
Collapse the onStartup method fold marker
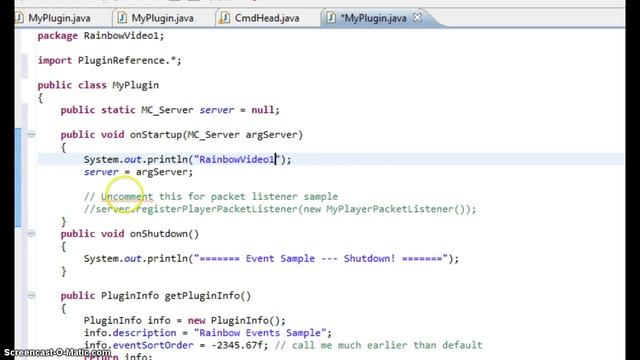tap(31, 134)
